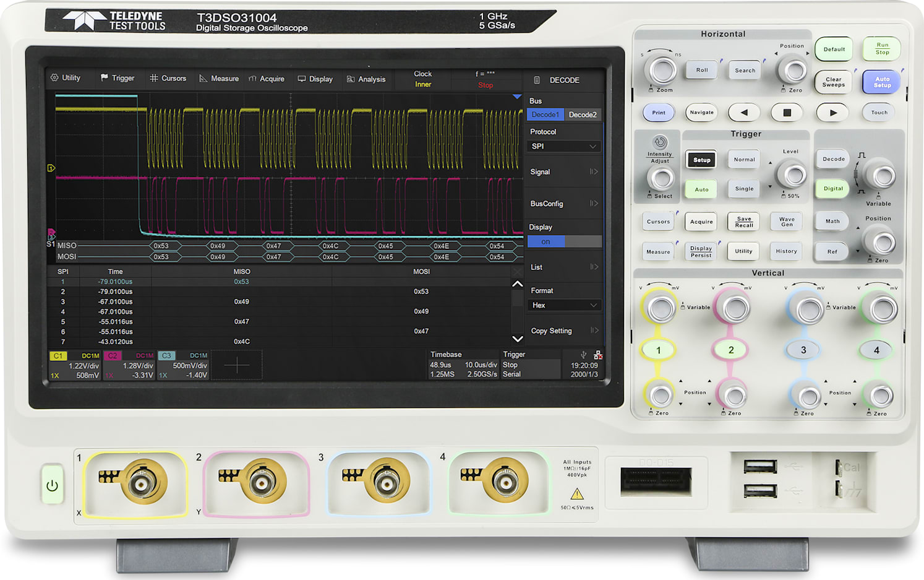Click the navigate forward arrow button
Screen dimensions: 924x580
point(833,113)
